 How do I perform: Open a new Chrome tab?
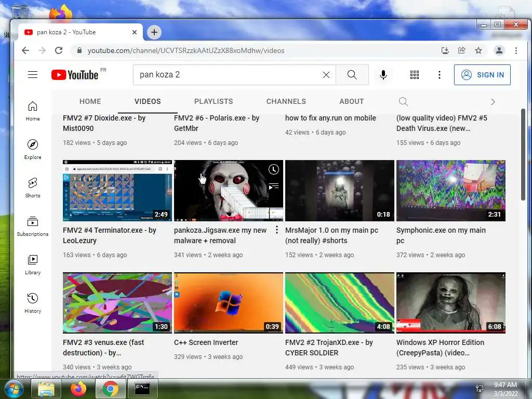pyautogui.click(x=154, y=32)
